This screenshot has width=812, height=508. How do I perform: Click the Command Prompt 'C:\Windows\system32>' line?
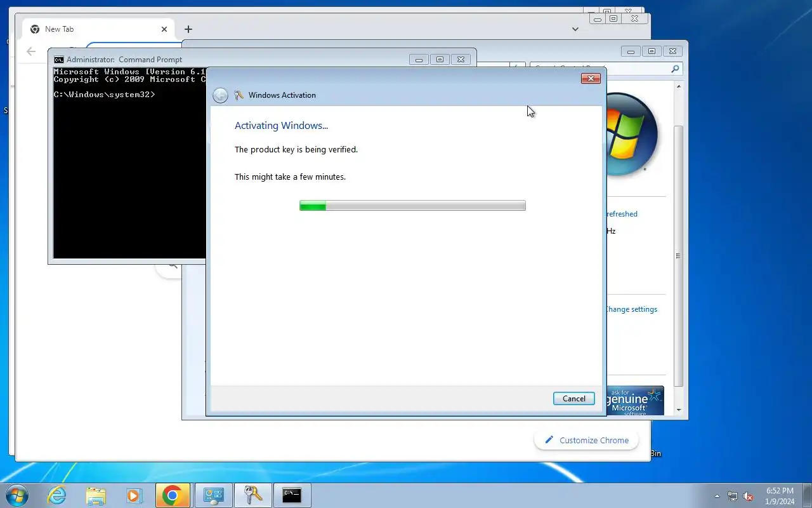[104, 95]
